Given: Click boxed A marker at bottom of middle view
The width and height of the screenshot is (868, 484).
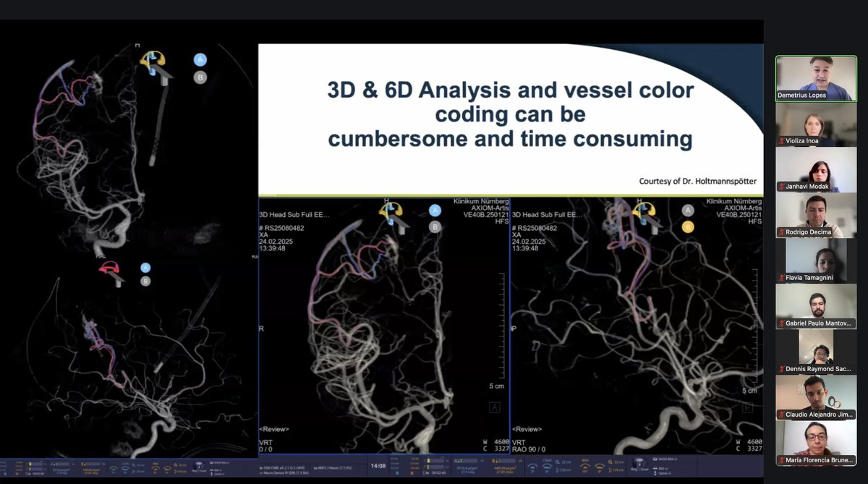Looking at the screenshot, I should (x=495, y=407).
